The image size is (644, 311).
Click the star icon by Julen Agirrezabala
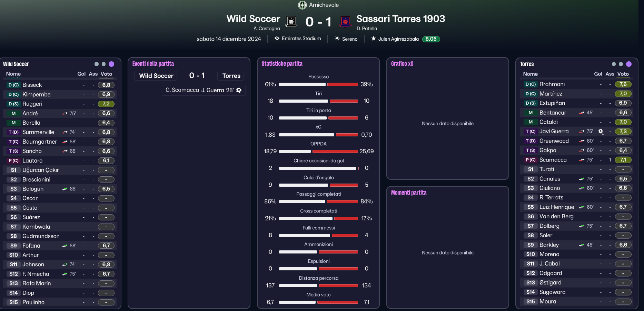[373, 39]
